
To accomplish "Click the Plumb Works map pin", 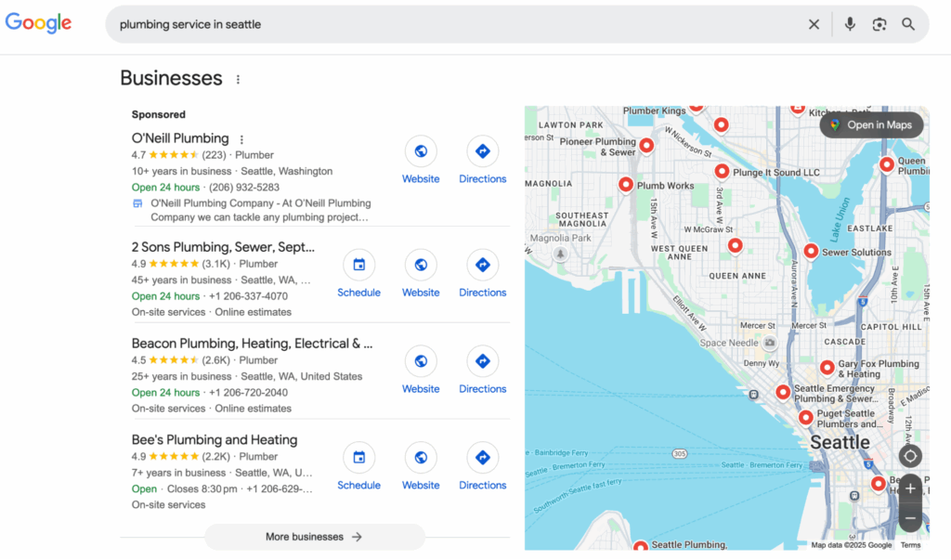I will point(626,185).
